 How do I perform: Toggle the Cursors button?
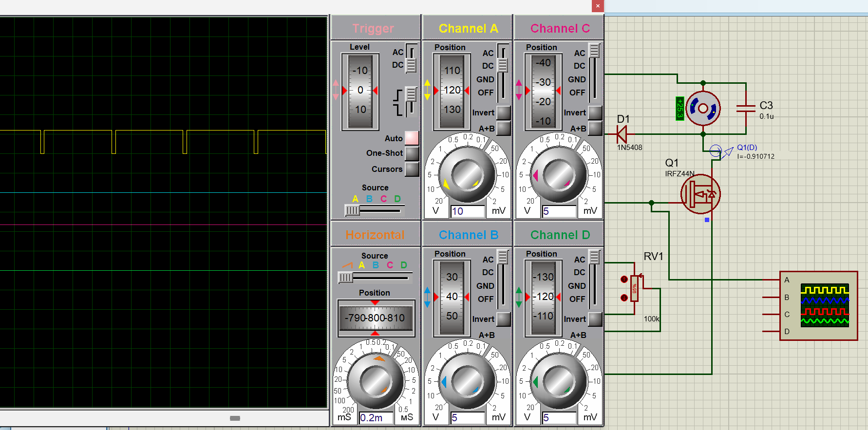pos(412,169)
